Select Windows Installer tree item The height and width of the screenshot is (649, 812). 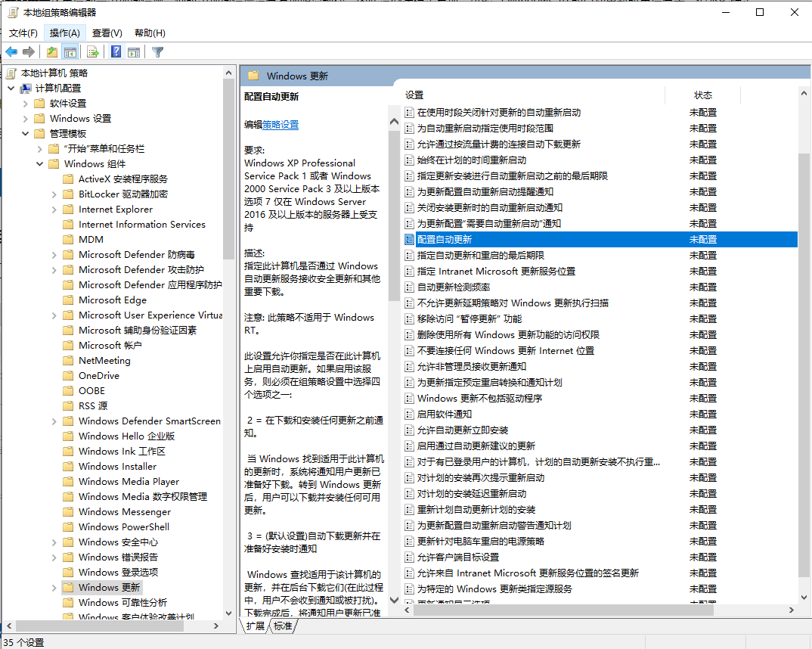pyautogui.click(x=117, y=466)
